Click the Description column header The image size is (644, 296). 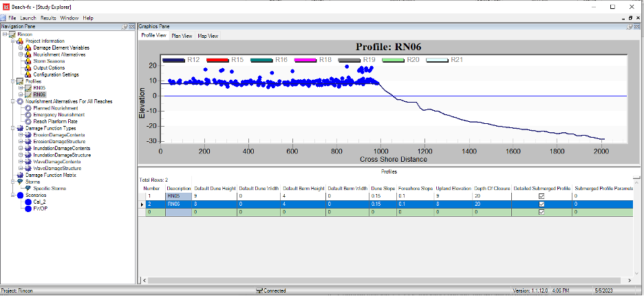click(x=179, y=189)
